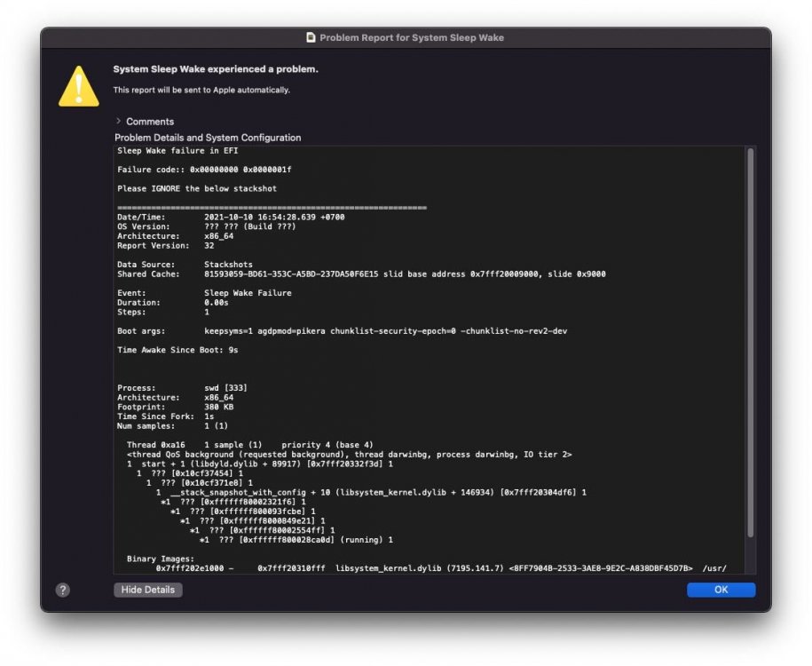The width and height of the screenshot is (812, 666).
Task: Place the cursor on the "Boot args" line
Action: (x=342, y=330)
